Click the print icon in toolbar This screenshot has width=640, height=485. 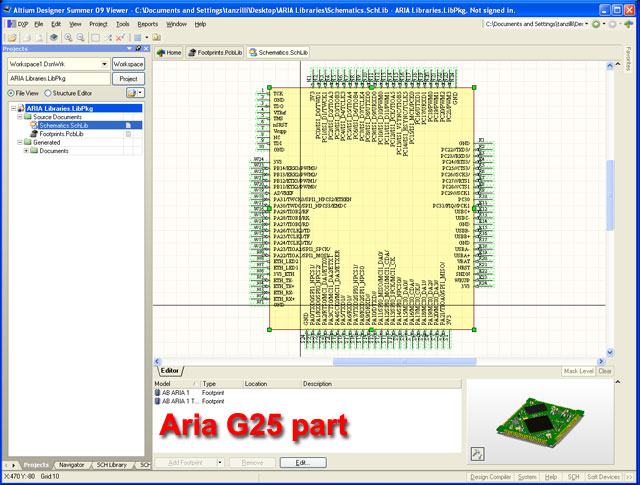(x=27, y=38)
